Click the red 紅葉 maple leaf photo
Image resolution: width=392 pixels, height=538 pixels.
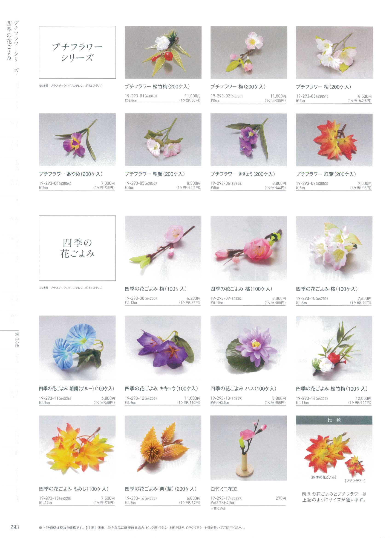click(x=334, y=140)
